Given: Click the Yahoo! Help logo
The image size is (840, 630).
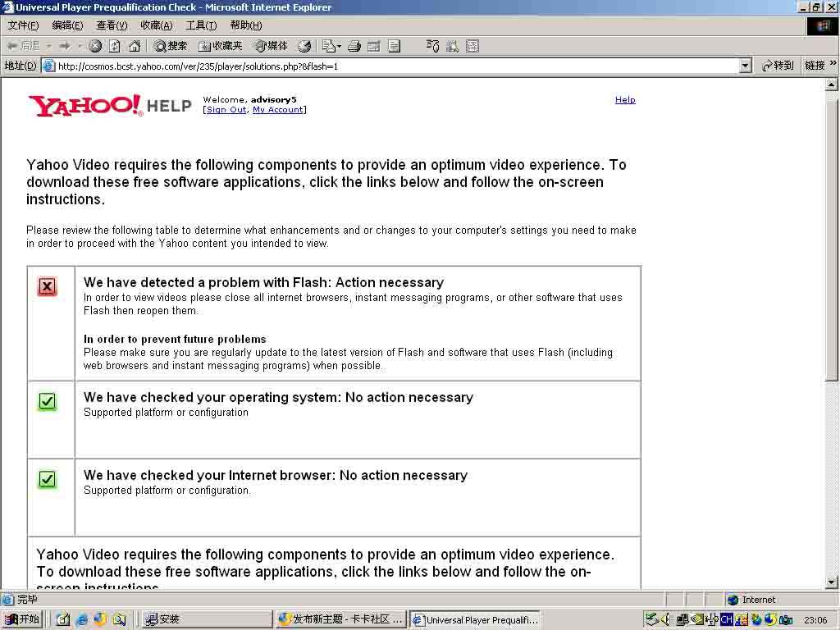Looking at the screenshot, I should point(110,106).
